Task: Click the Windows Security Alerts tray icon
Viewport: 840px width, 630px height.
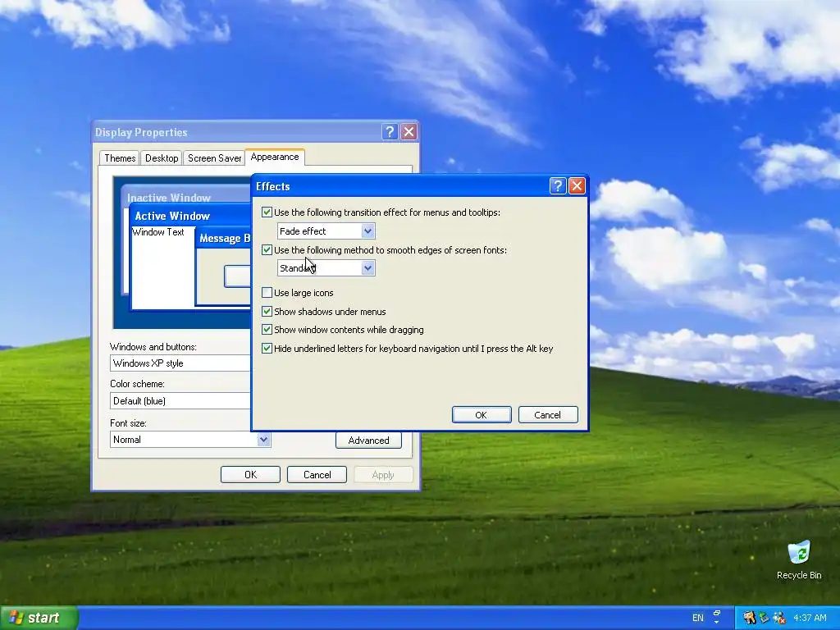Action: point(749,618)
